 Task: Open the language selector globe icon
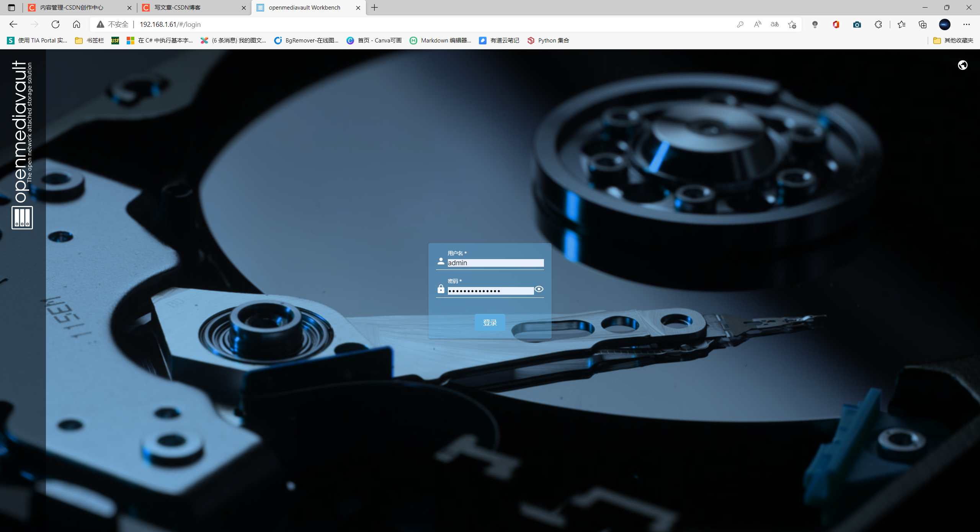coord(962,65)
